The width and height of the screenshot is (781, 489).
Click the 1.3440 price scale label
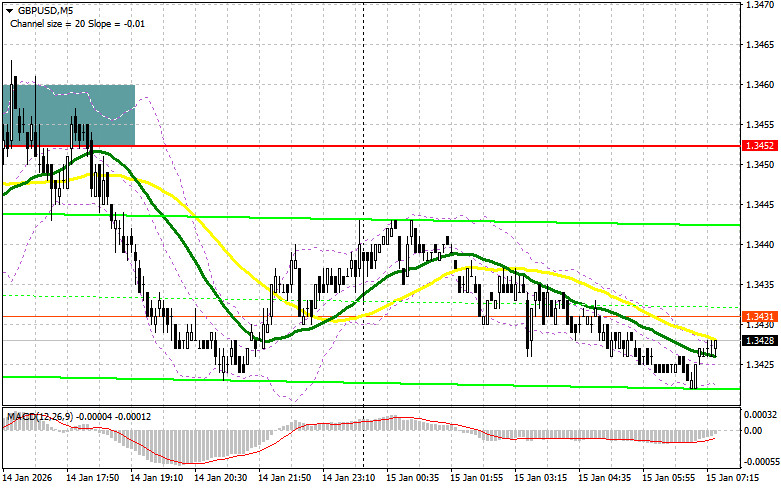click(x=758, y=244)
